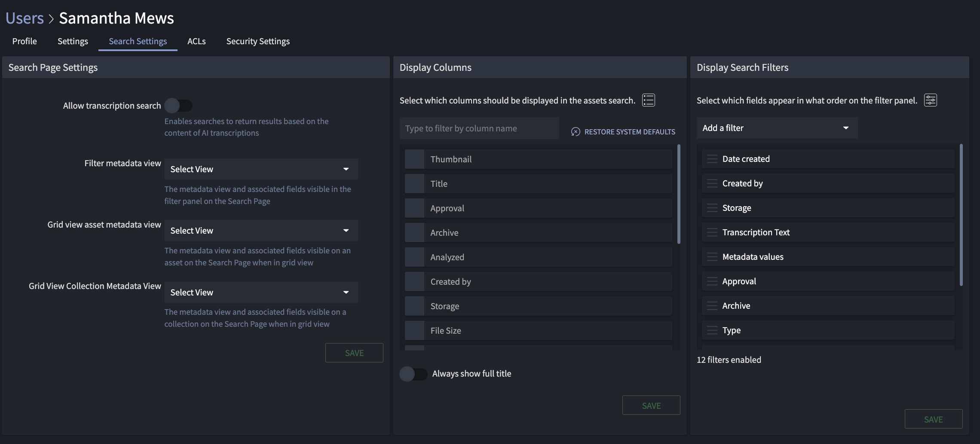
Task: Click the drag handle icon for Type filter
Action: [x=712, y=330]
